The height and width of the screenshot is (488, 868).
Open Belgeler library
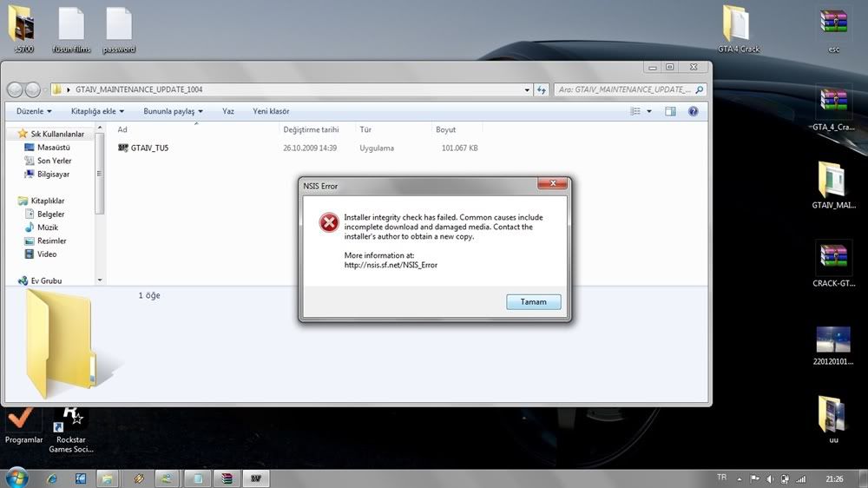45,214
